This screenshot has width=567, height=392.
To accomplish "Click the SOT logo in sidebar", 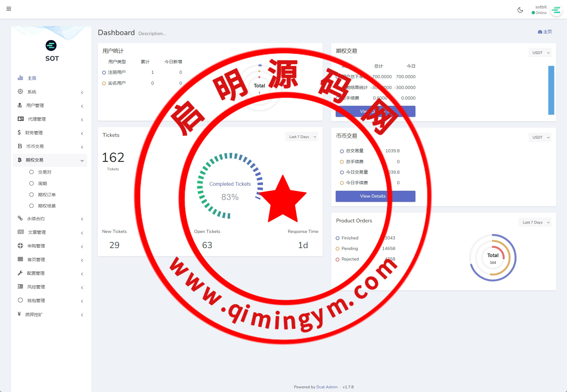I will [x=51, y=46].
